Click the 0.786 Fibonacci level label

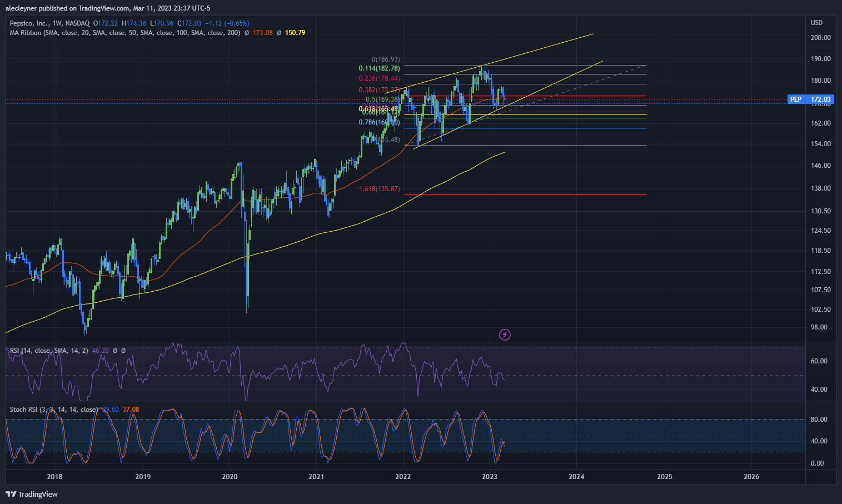(x=379, y=122)
